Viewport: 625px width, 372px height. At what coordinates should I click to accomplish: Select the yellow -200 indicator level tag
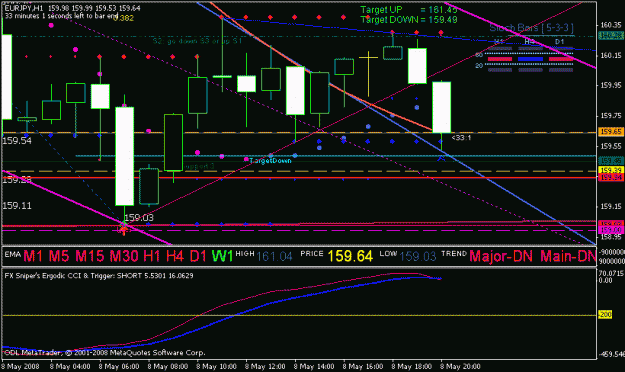[605, 315]
